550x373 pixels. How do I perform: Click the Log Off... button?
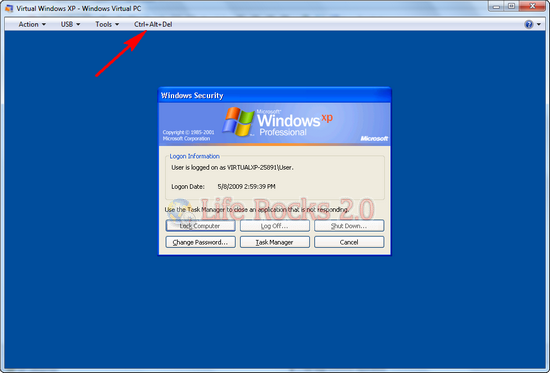tap(275, 226)
